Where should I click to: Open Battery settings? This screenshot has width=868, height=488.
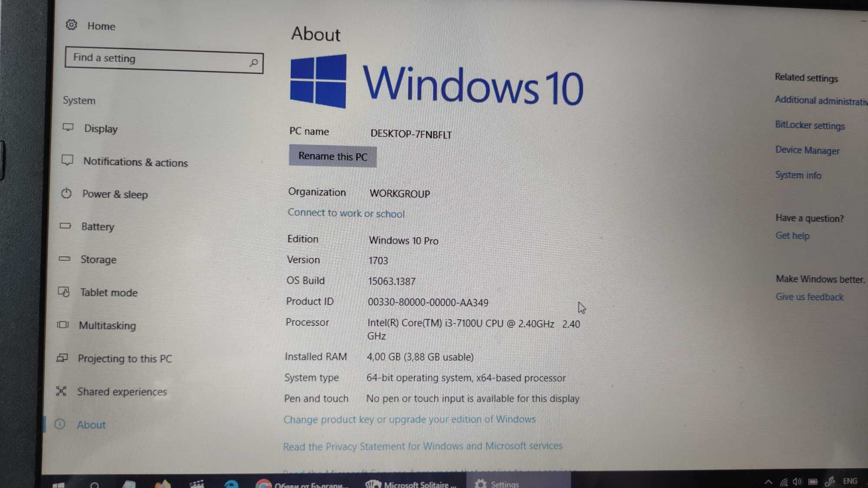point(97,226)
